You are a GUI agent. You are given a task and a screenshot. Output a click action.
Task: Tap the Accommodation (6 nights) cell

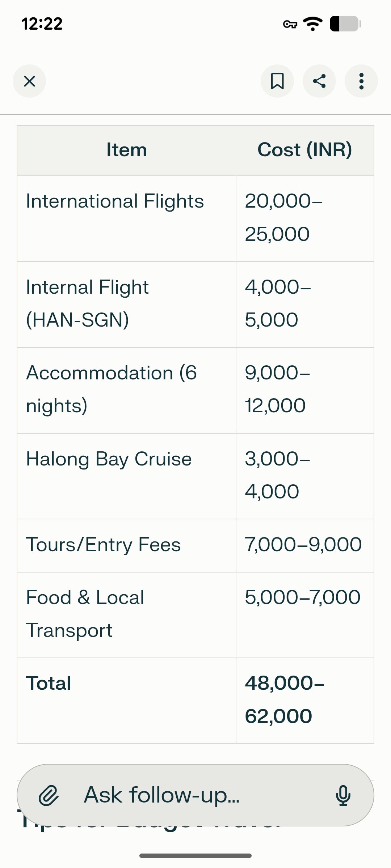pos(111,389)
